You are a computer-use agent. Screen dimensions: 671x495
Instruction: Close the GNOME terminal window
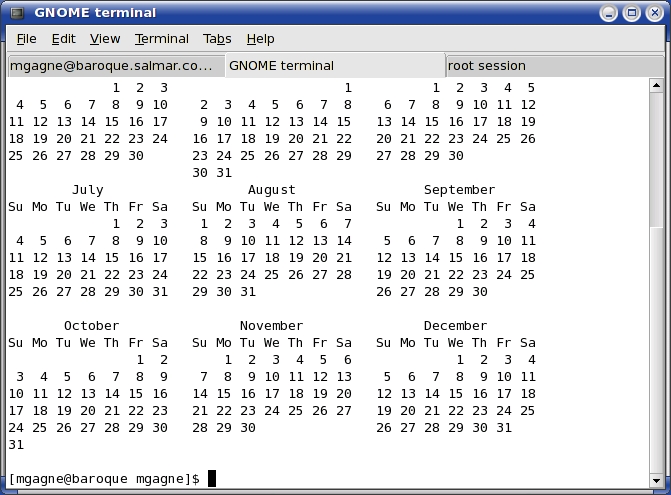point(653,13)
